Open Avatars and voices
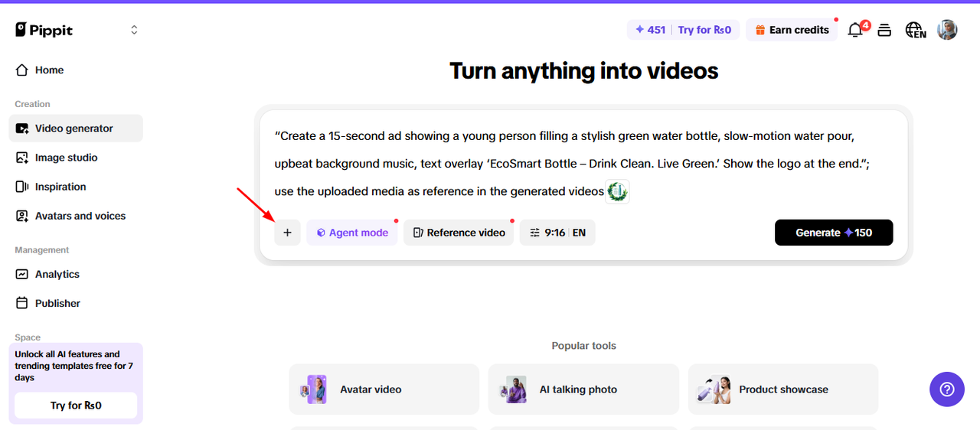 (x=76, y=216)
